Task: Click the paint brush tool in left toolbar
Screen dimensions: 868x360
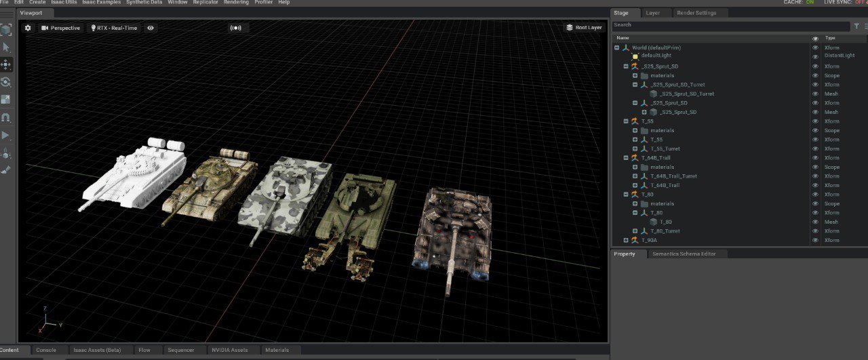Action: pyautogui.click(x=6, y=170)
